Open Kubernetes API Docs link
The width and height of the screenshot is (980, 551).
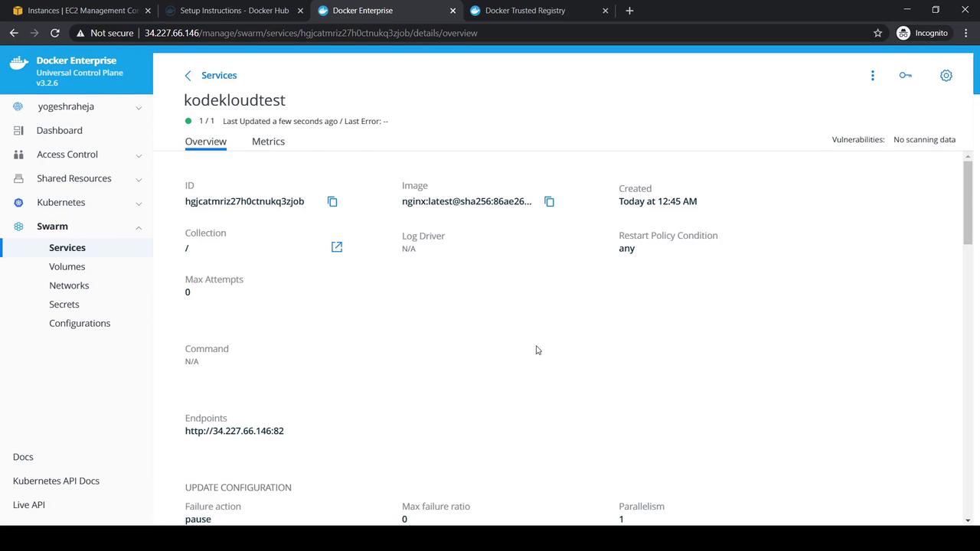tap(56, 481)
